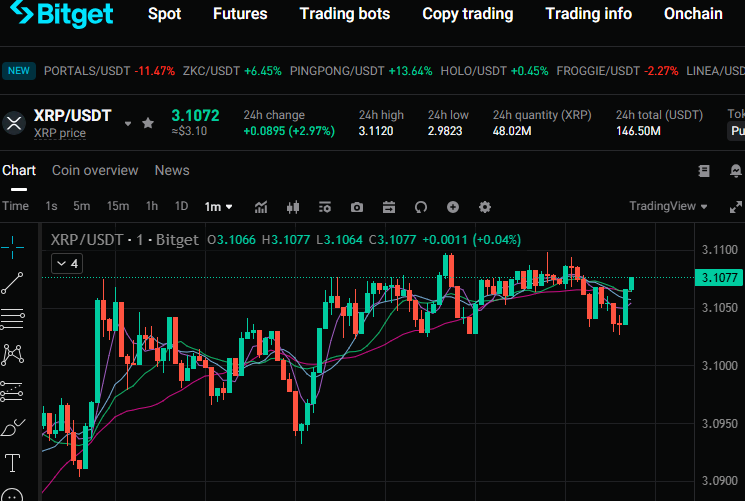The image size is (745, 501).
Task: Expand the XRP/USDT pair selector arrow
Action: coord(128,124)
